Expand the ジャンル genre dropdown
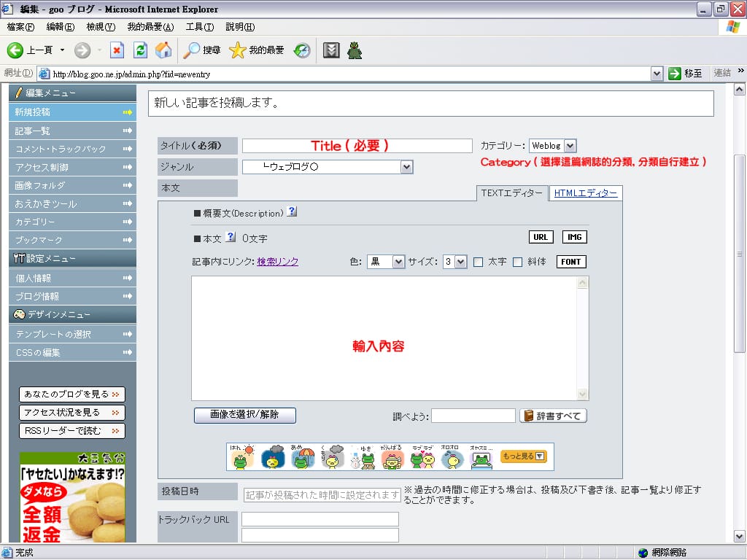 pyautogui.click(x=406, y=168)
